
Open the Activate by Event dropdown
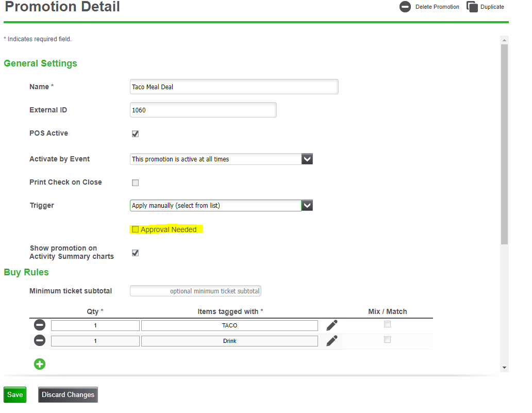307,159
